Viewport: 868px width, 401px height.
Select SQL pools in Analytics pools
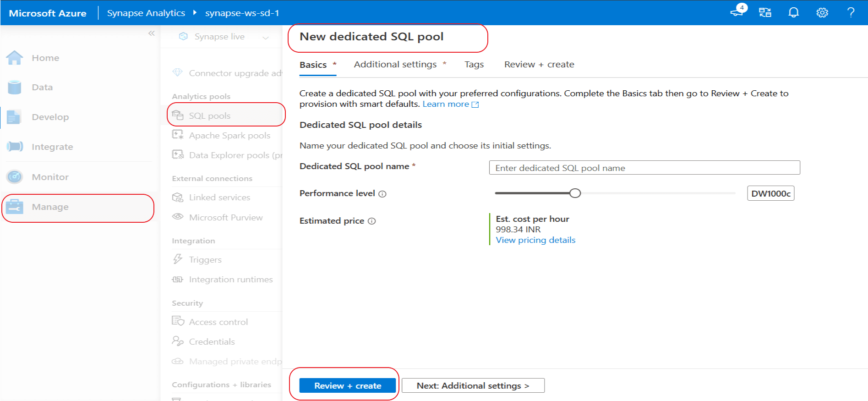(x=210, y=116)
